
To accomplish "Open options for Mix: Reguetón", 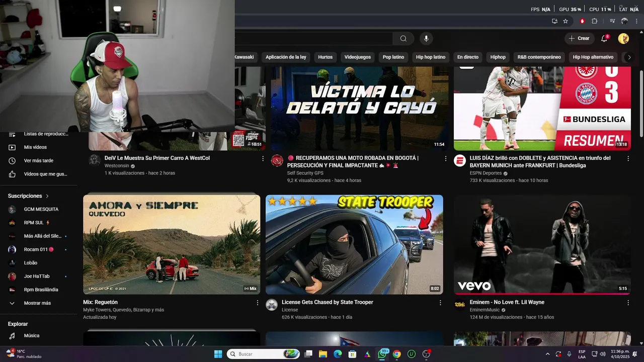I will point(258,303).
